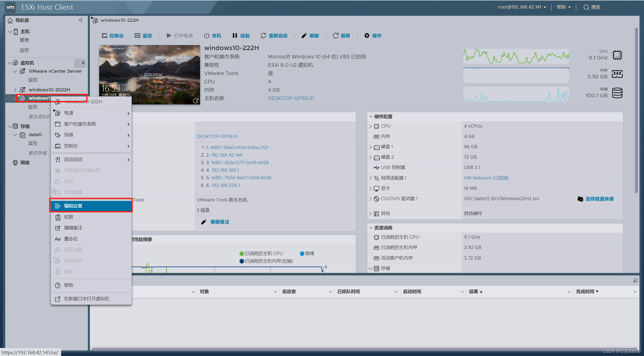Image resolution: width=644 pixels, height=356 pixels.
Task: Click the Rename (重命名) Aa icon
Action: (58, 239)
